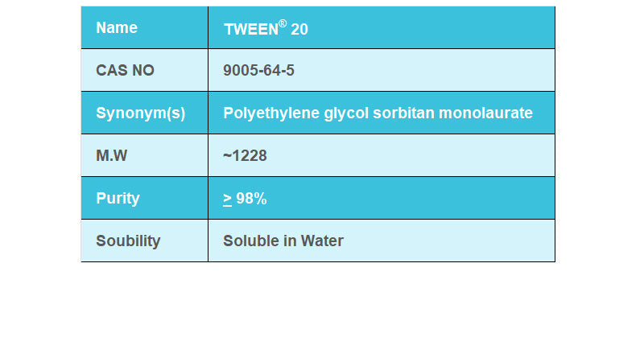Click the Name header cell
644x362 pixels.
117,28
